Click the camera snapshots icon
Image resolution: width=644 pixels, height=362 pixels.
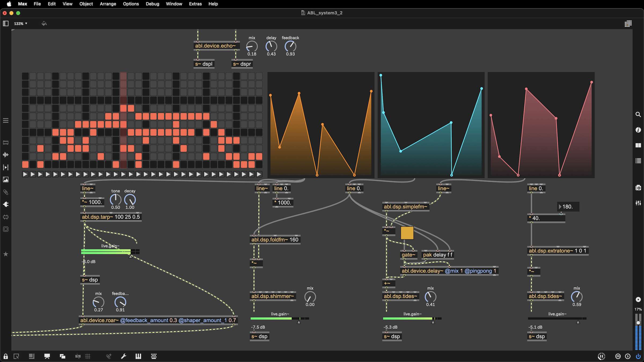click(x=638, y=188)
